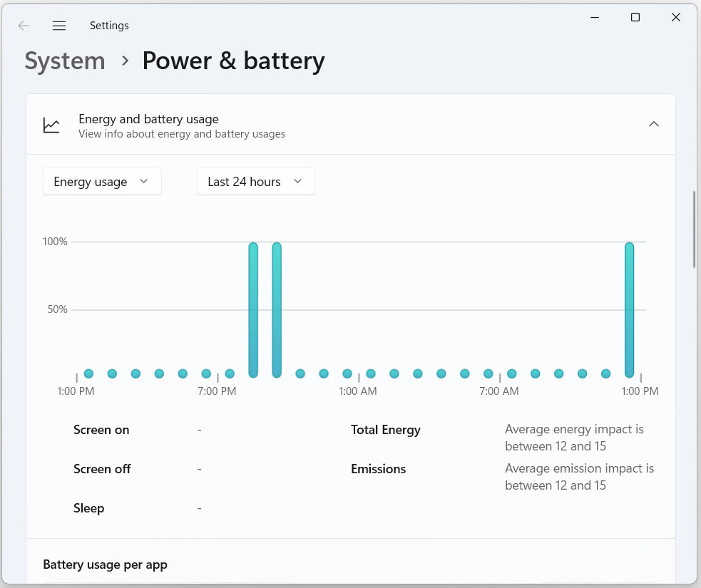Click the energy usage line chart icon

click(x=51, y=125)
